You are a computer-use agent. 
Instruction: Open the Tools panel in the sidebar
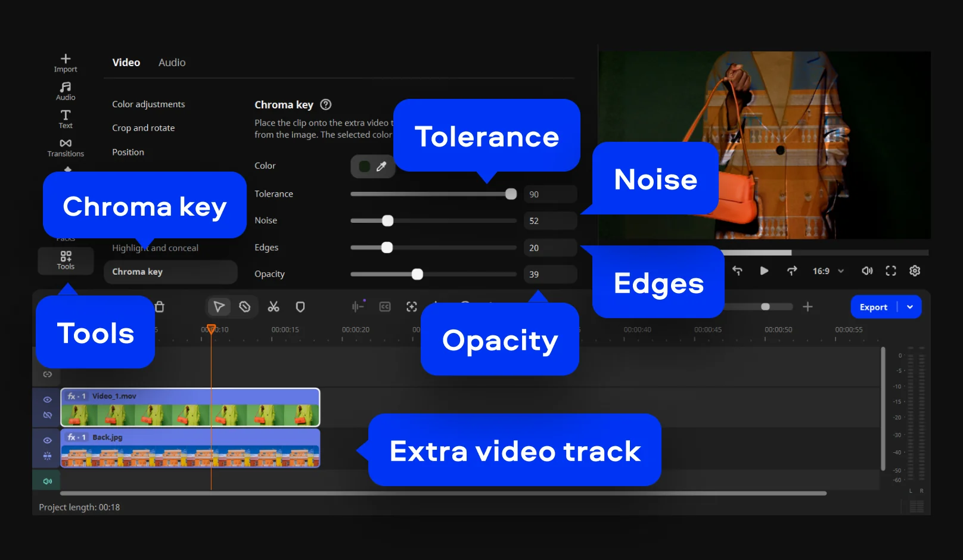point(66,260)
